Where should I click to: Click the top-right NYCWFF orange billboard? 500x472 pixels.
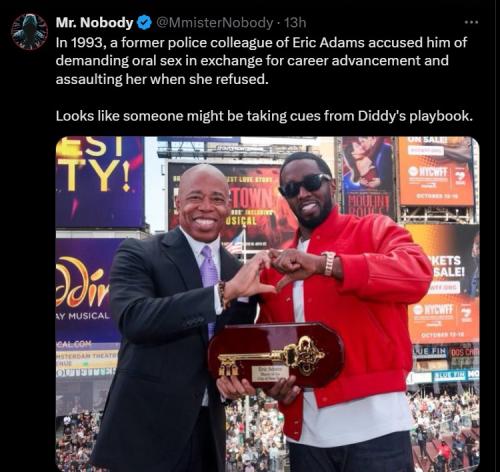(436, 172)
